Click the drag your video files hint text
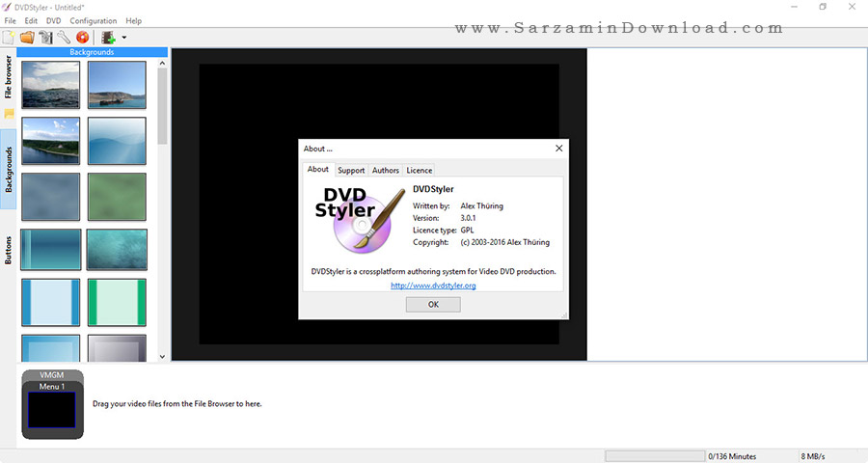The height and width of the screenshot is (463, 868). [177, 404]
